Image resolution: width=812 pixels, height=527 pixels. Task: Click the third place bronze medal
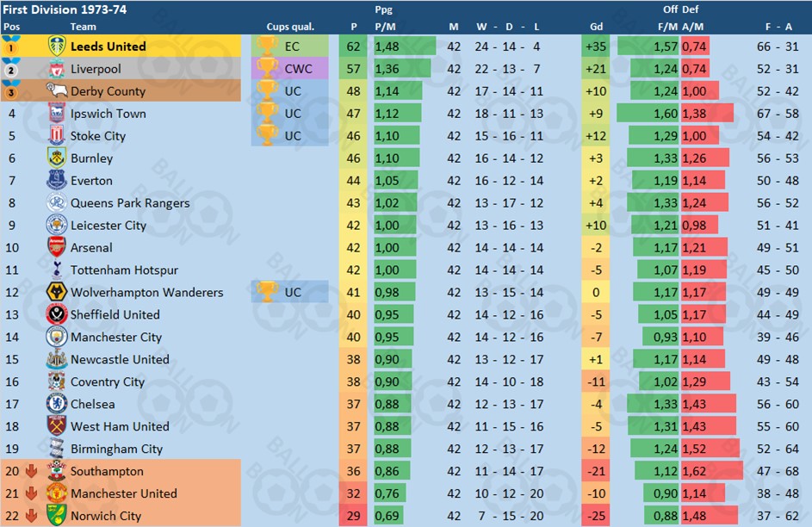11,90
